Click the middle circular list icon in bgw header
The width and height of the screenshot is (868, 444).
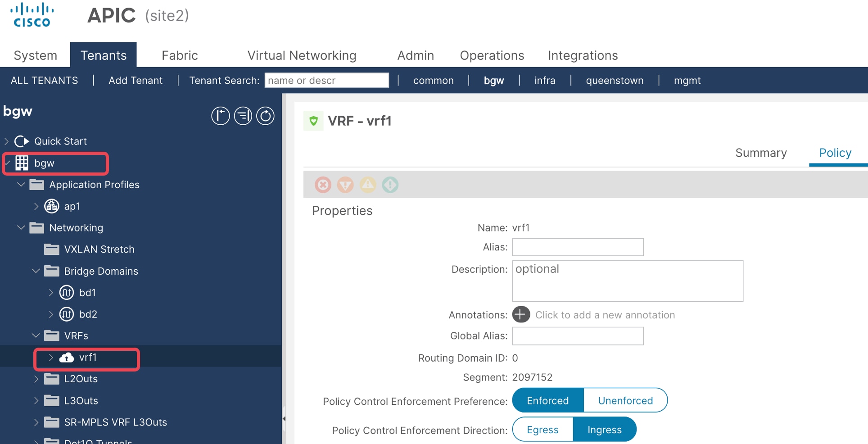point(243,116)
